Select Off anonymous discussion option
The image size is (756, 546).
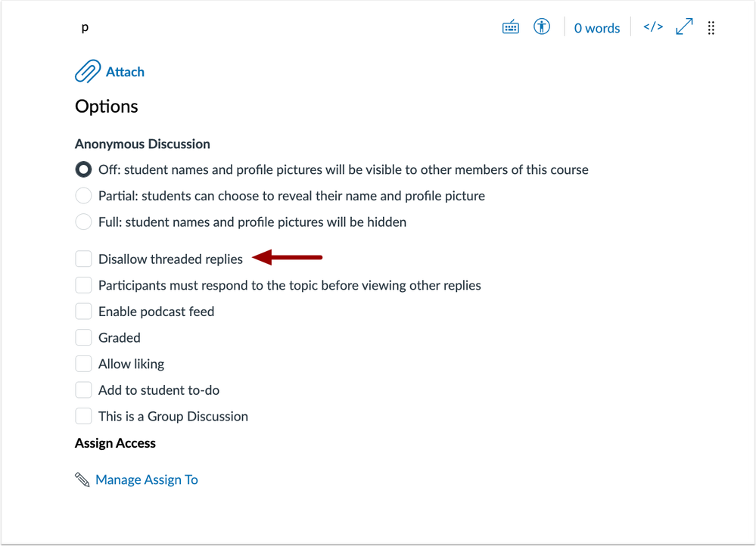83,169
